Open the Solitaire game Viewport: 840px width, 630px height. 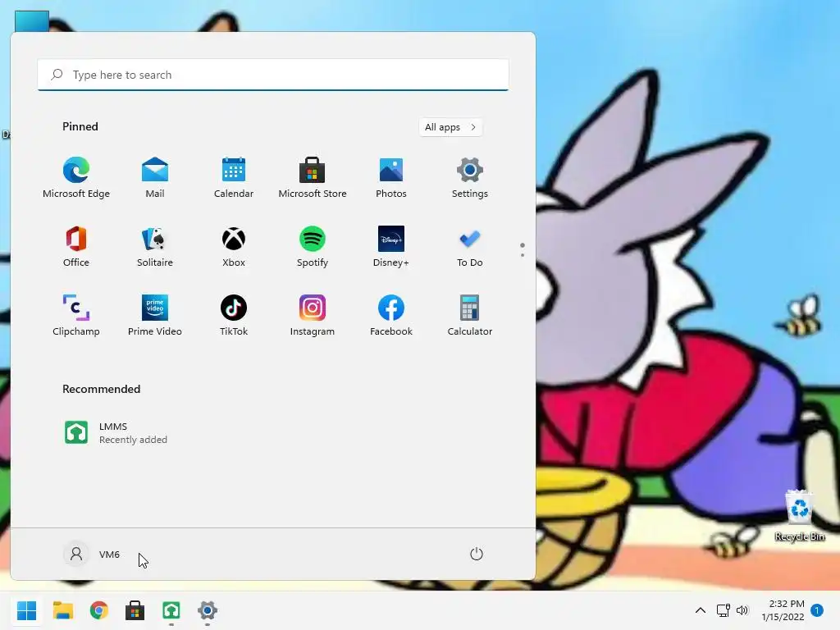click(155, 247)
